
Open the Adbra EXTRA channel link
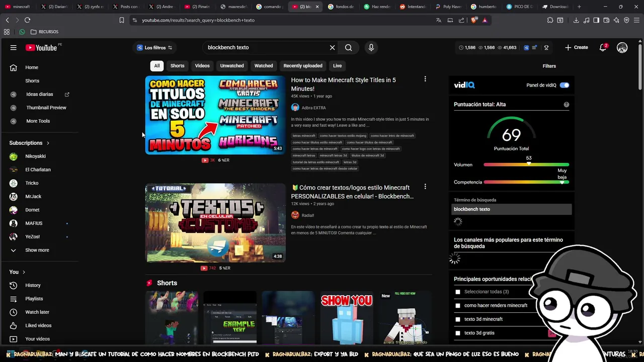(313, 108)
